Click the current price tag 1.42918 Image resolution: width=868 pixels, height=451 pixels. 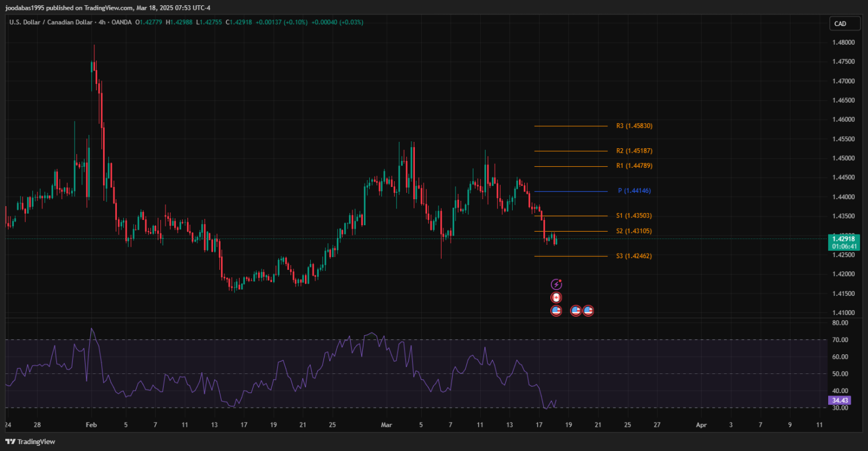click(844, 239)
